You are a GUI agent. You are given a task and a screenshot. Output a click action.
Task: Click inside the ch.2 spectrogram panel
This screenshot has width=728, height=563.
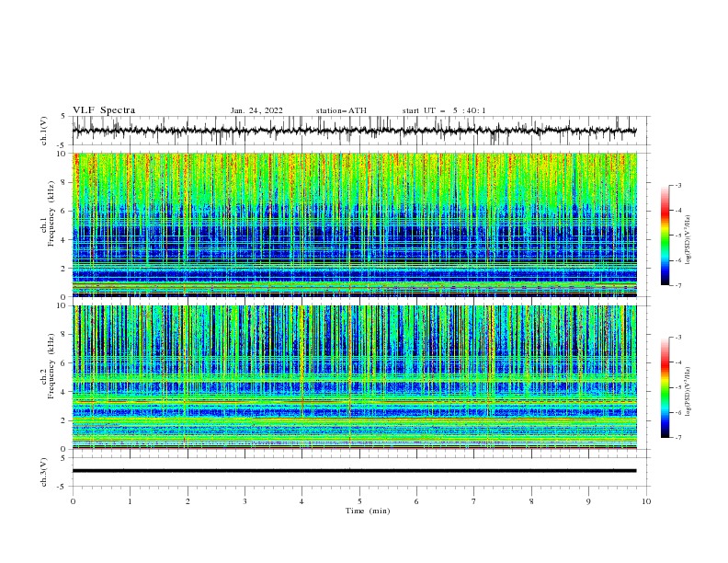click(354, 377)
